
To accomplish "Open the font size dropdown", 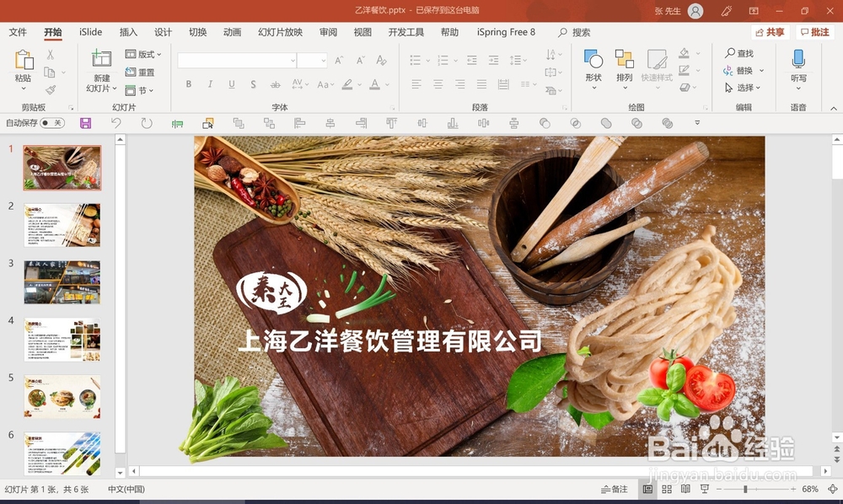I will (323, 61).
